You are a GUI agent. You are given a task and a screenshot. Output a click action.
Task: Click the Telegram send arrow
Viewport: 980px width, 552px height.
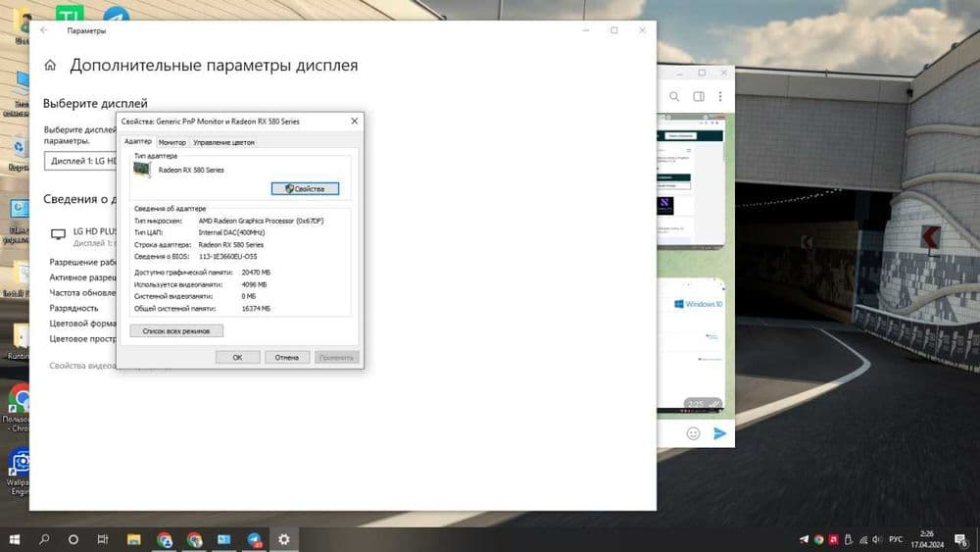[x=720, y=433]
